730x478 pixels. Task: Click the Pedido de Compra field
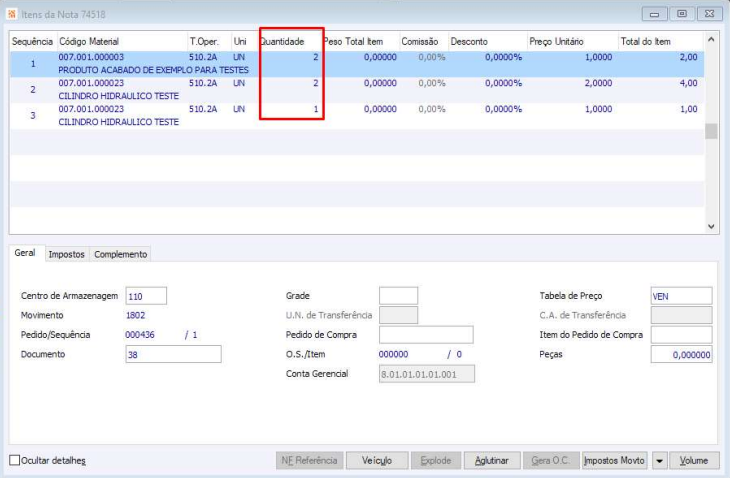426,335
